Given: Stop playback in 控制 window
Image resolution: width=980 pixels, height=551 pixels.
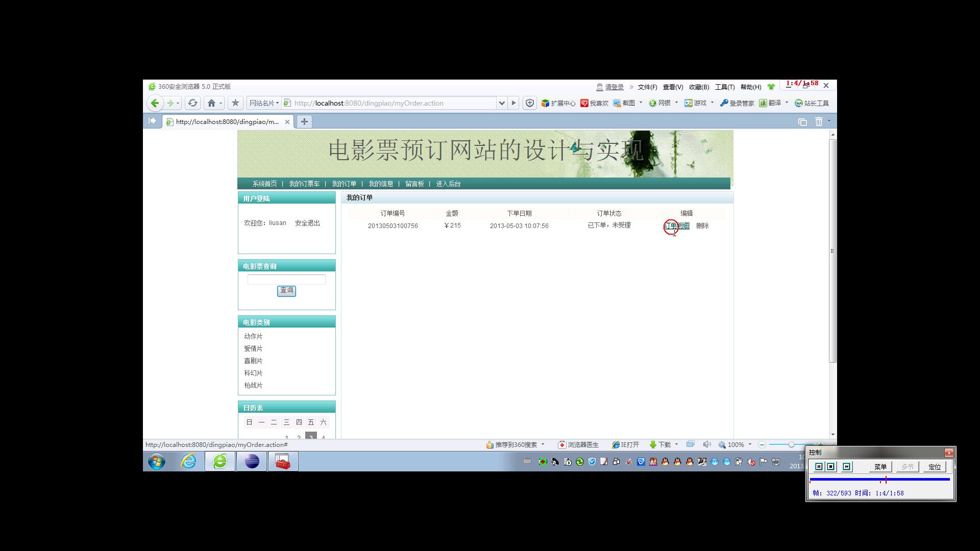Looking at the screenshot, I should pos(831,467).
